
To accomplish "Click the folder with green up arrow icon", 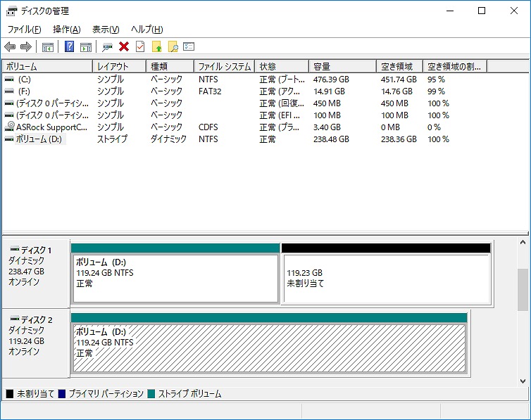I will (x=157, y=46).
